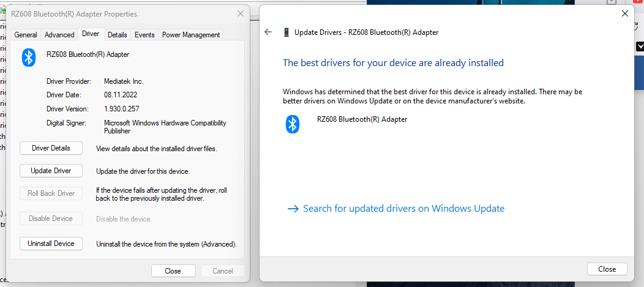This screenshot has width=644, height=287.
Task: Click RZ608 Bluetooth(R) Adapter label in Update Drivers
Action: coord(362,119)
